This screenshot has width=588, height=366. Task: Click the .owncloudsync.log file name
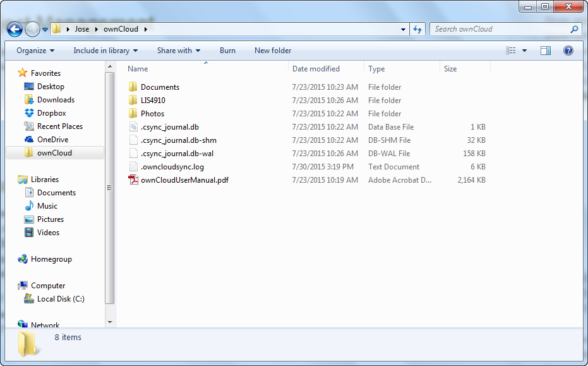point(172,167)
